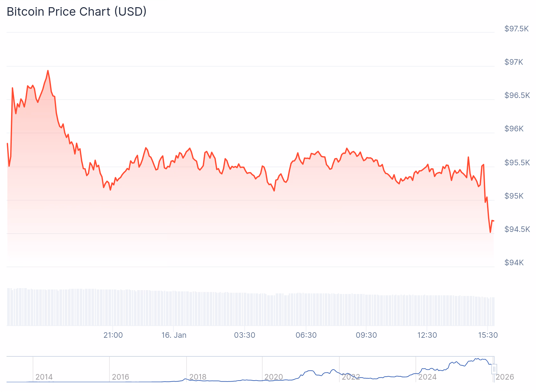Screen dimensions: 537x392
Task: Select the 21:00 time axis label
Action: coord(113,335)
